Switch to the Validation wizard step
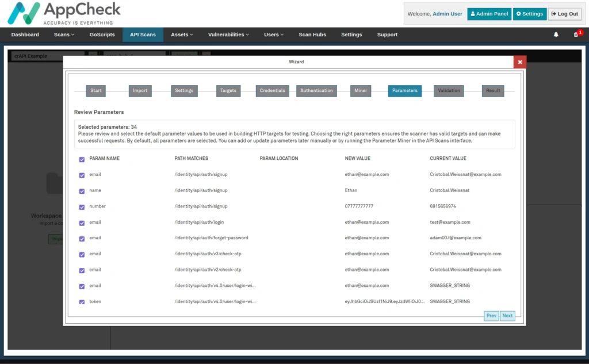Screen dimensions: 589x364 click(448, 90)
